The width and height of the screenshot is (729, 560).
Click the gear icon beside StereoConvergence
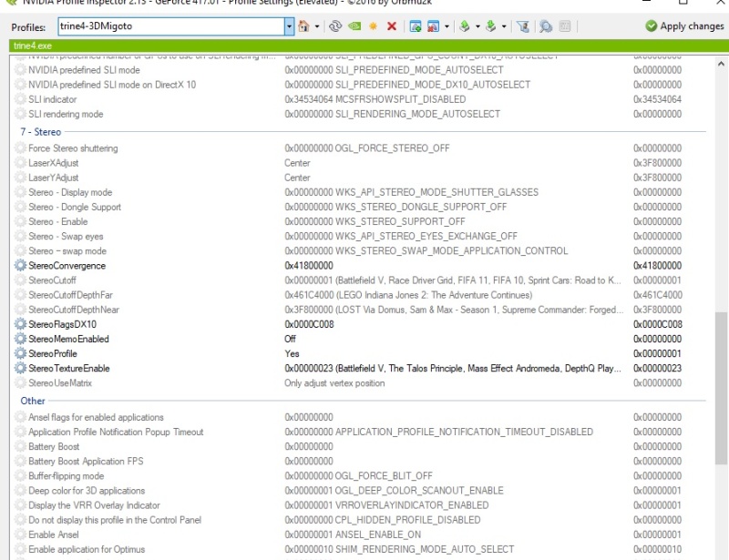(x=20, y=265)
